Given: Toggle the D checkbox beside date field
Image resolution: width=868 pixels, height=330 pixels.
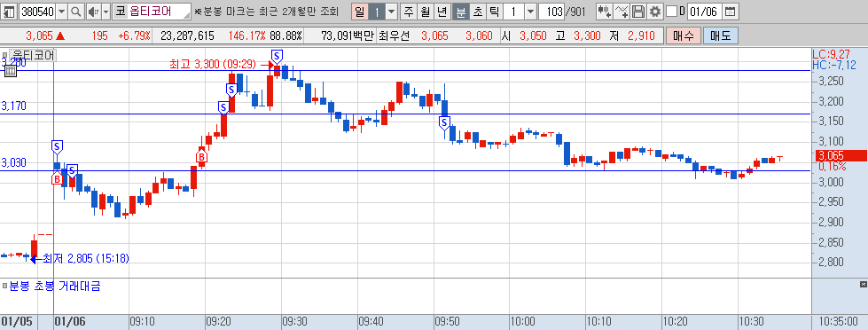Looking at the screenshot, I should pos(671,11).
